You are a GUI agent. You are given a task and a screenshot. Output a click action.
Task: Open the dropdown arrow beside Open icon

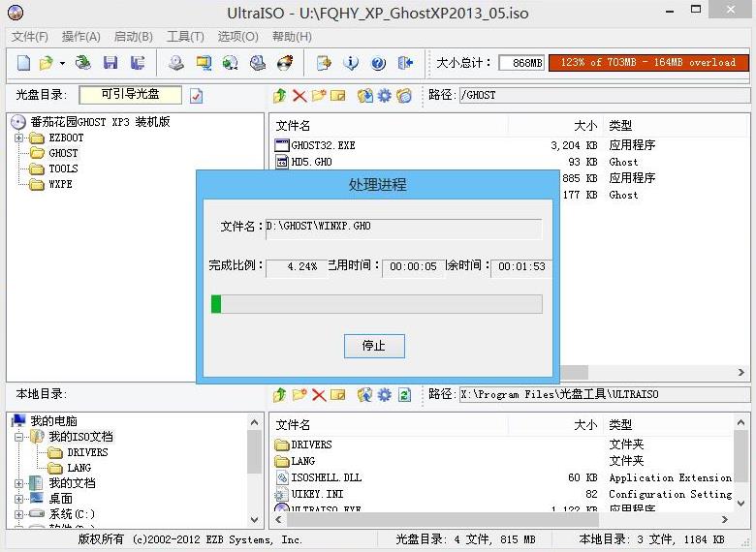click(62, 63)
